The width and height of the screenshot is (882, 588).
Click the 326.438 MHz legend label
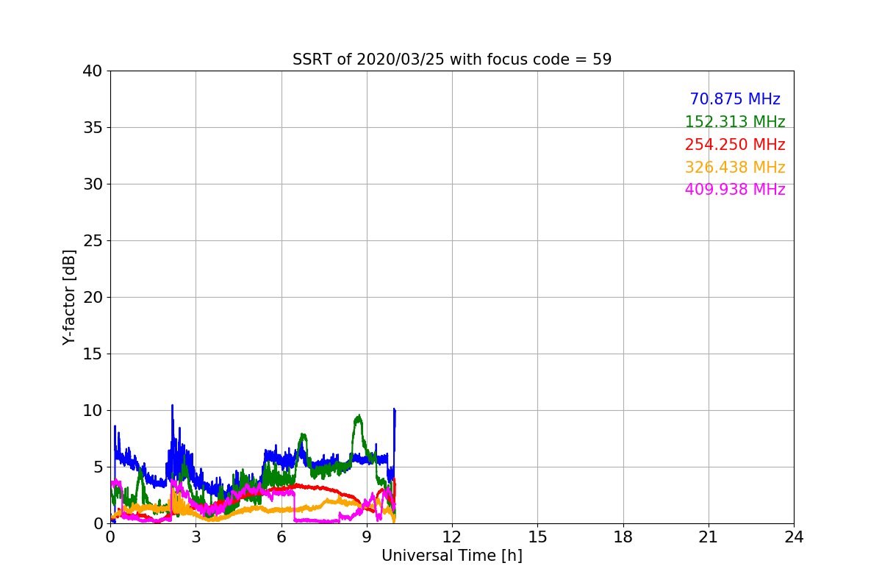[734, 168]
